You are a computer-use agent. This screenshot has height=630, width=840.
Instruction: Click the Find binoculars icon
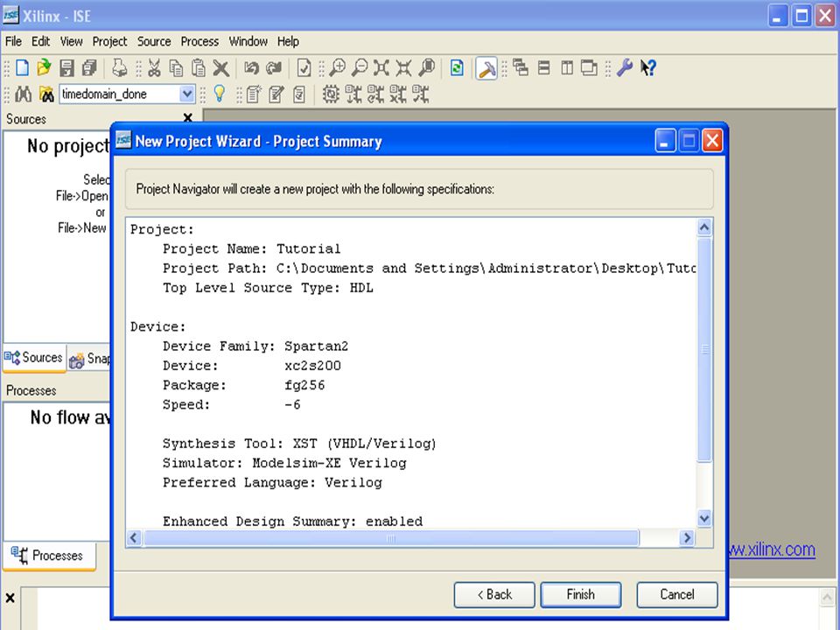pyautogui.click(x=23, y=94)
